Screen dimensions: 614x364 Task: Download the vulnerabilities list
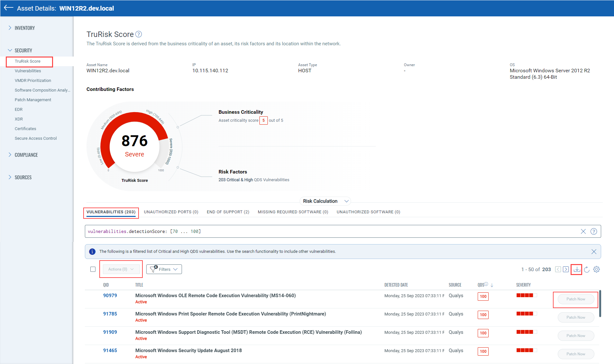pos(577,269)
